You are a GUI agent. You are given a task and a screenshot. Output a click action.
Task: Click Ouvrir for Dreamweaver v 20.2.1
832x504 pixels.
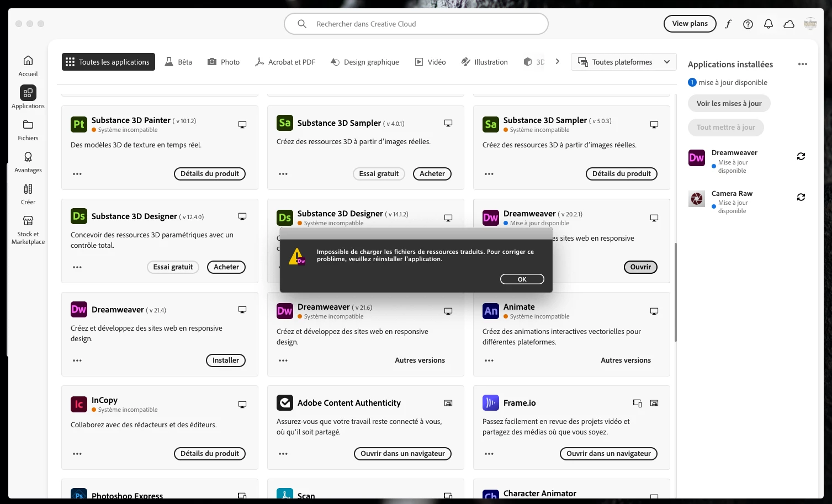pyautogui.click(x=640, y=267)
